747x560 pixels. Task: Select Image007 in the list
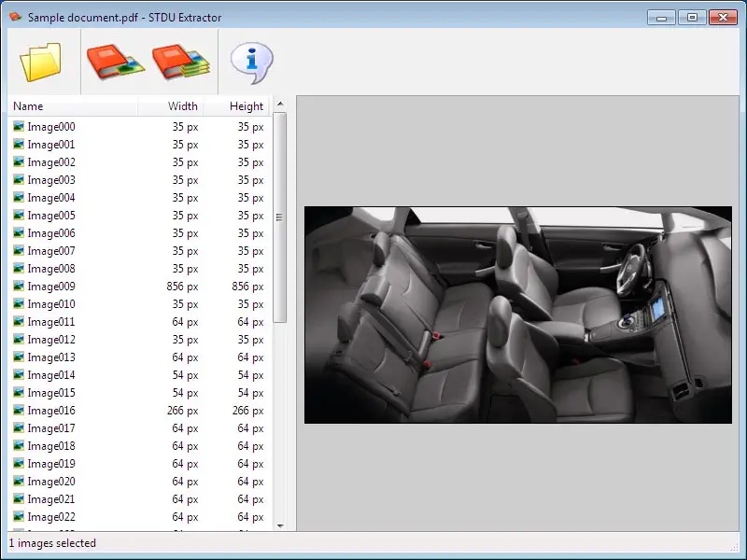click(x=139, y=251)
